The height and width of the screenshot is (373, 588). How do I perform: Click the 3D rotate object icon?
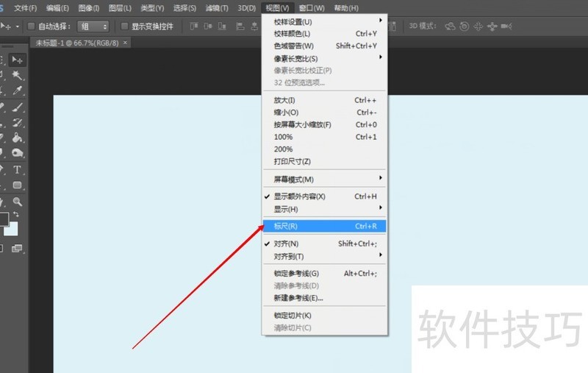click(450, 26)
